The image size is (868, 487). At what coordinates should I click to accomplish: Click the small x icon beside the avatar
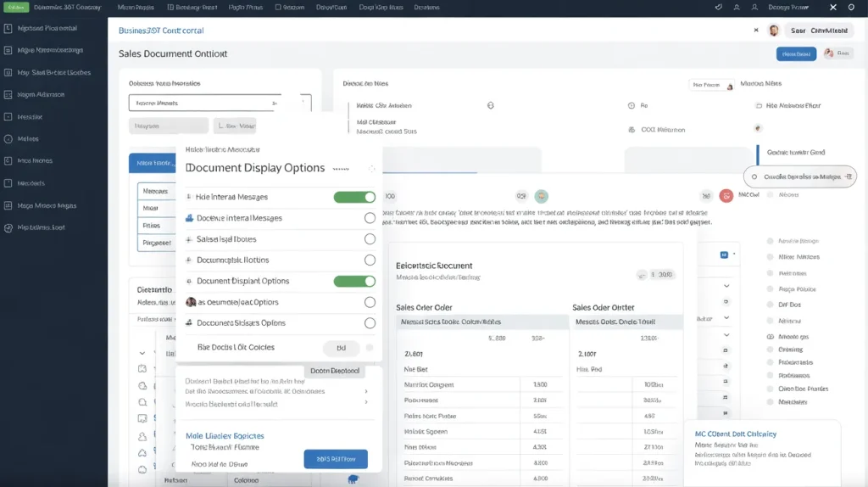756,30
